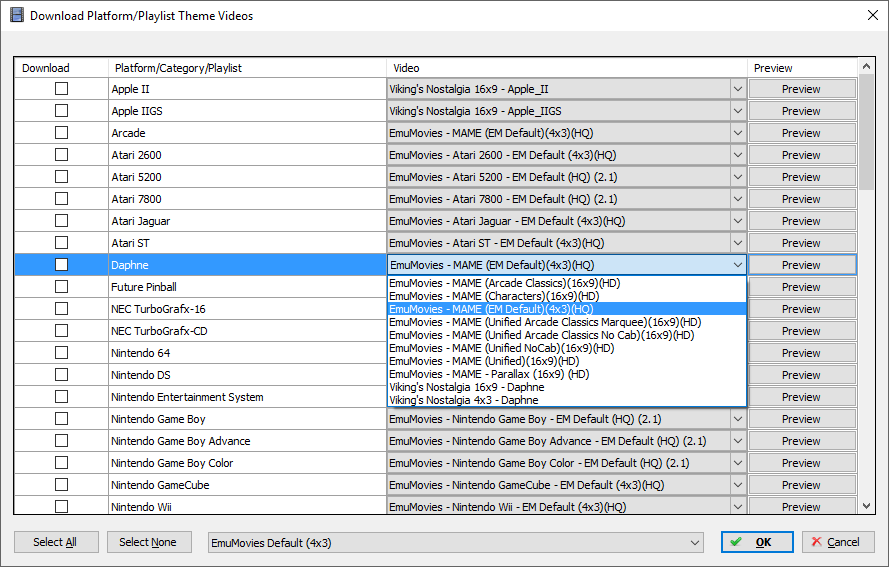Expand the Atari ST video dropdown

click(738, 243)
